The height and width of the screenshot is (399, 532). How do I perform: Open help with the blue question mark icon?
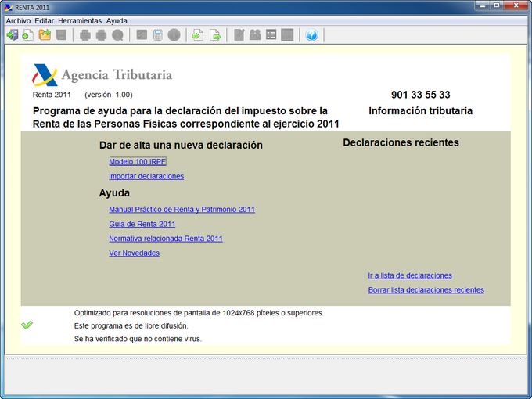[311, 35]
